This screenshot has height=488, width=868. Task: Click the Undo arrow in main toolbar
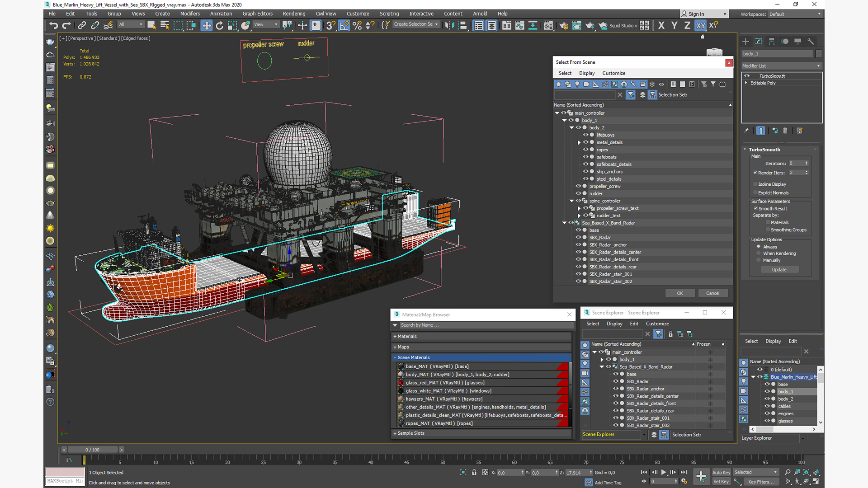pyautogui.click(x=53, y=25)
